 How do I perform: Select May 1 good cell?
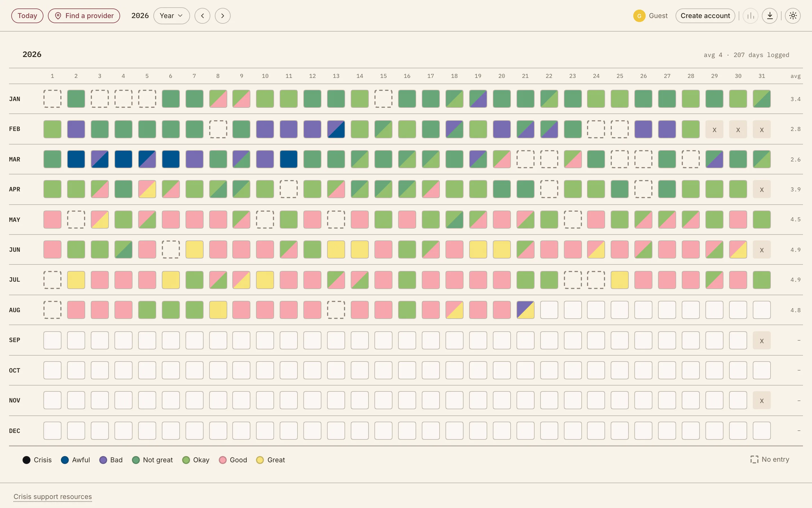52,219
